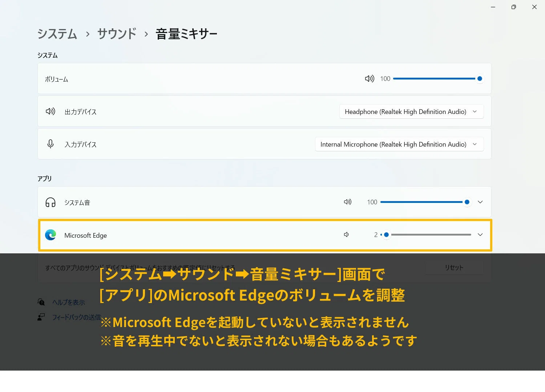Click the help icon beside ヘルプを表示
The image size is (545, 392).
(41, 302)
